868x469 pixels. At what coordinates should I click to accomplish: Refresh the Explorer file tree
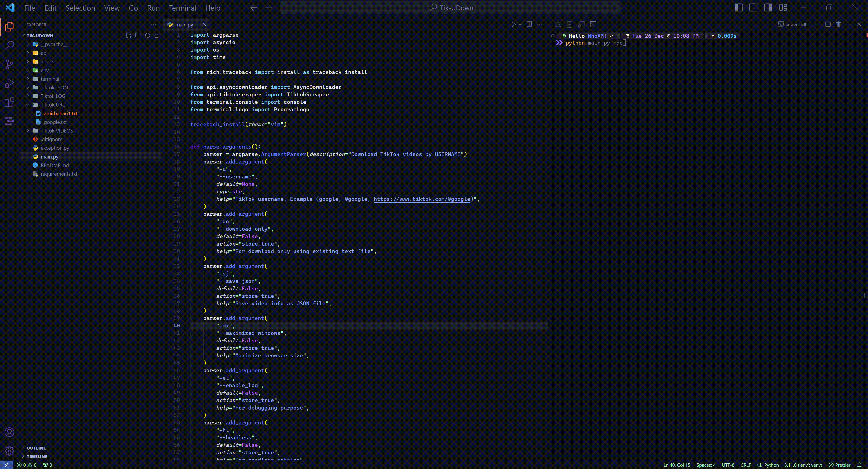[148, 36]
